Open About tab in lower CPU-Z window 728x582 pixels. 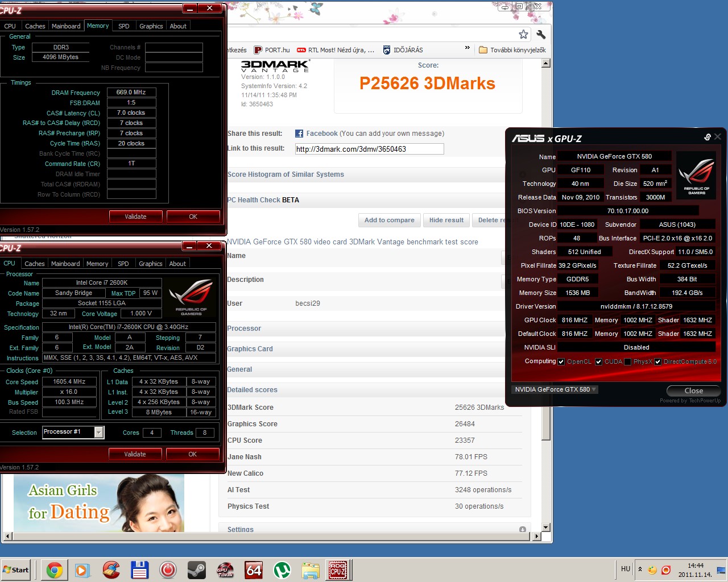point(177,264)
